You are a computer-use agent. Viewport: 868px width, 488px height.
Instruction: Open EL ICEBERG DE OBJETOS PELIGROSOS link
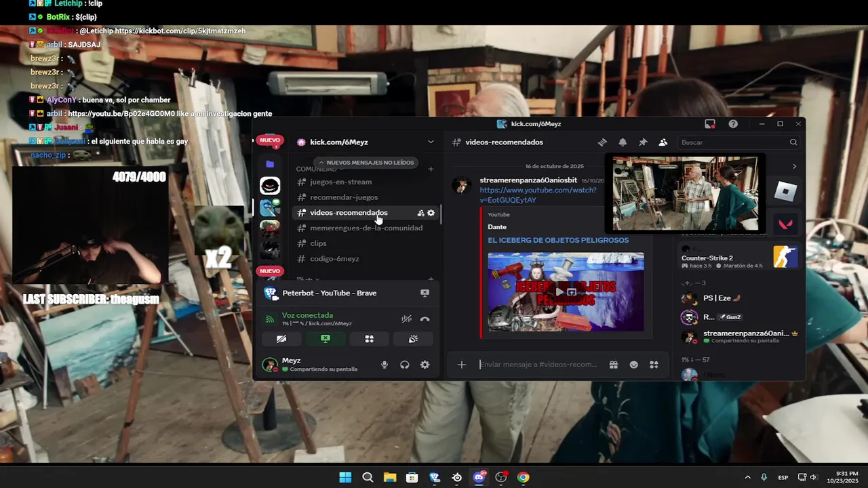click(558, 240)
